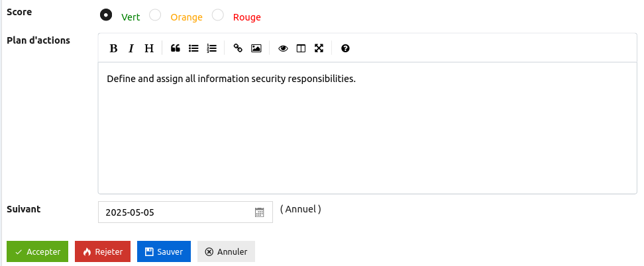Insert a blockquote with the quote icon

pyautogui.click(x=176, y=48)
